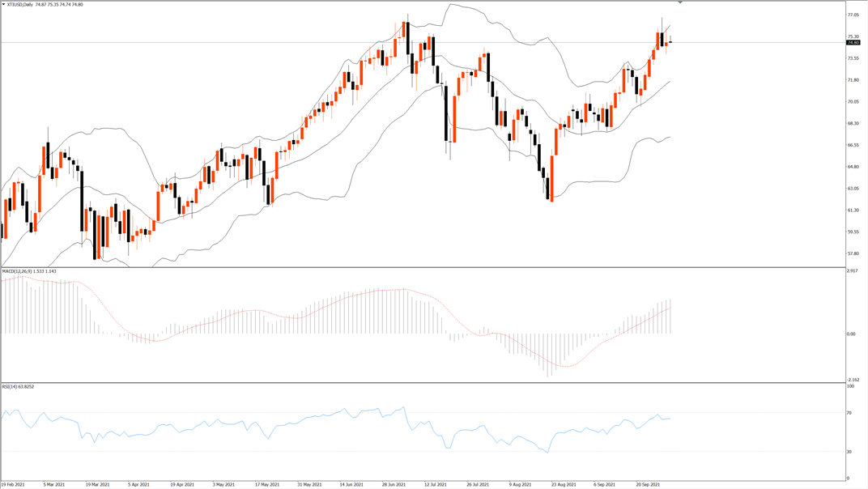Click the 74.80 current price tag

pyautogui.click(x=853, y=43)
